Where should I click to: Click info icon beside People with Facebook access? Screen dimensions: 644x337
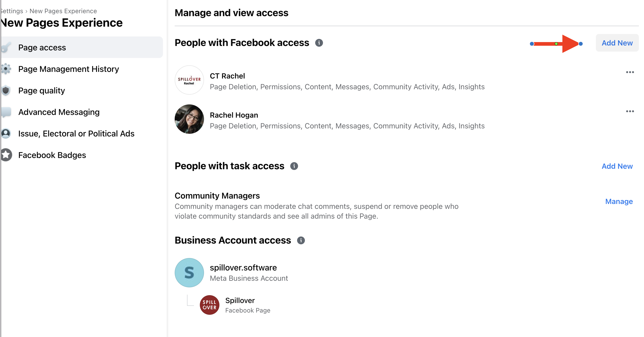pyautogui.click(x=319, y=43)
